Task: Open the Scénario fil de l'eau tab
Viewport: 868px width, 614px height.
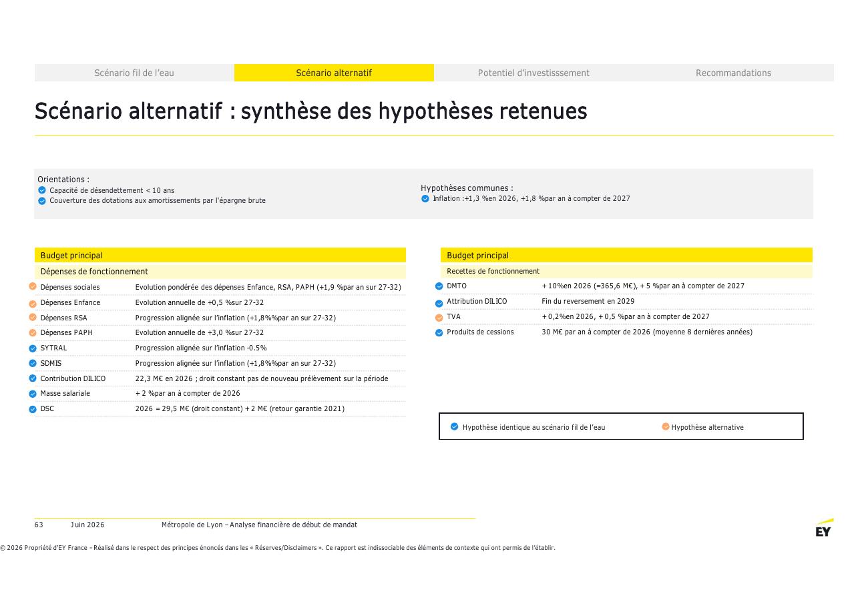Action: click(134, 73)
